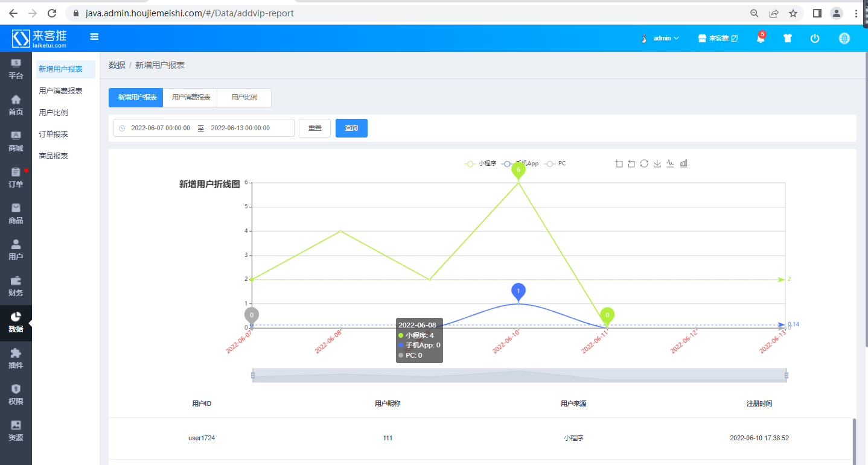The height and width of the screenshot is (465, 868).
Task: Toggle 手机App series in chart legend
Action: pyautogui.click(x=520, y=163)
